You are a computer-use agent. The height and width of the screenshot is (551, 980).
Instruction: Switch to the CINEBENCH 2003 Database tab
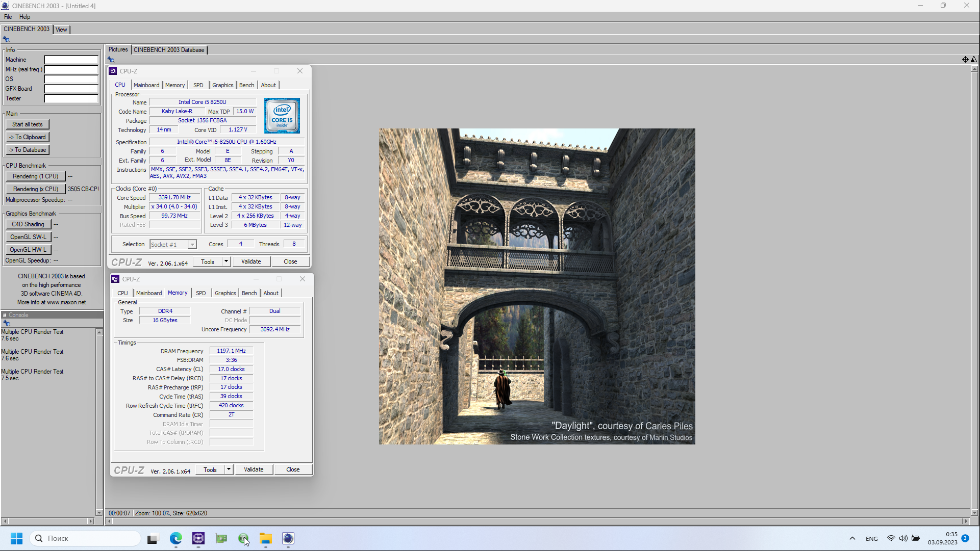coord(169,50)
